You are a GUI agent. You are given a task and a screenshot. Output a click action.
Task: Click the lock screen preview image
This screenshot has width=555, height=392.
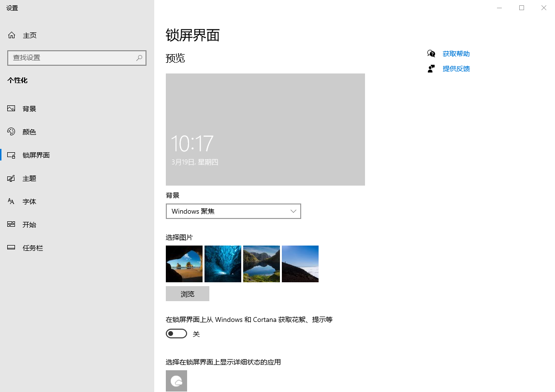265,130
